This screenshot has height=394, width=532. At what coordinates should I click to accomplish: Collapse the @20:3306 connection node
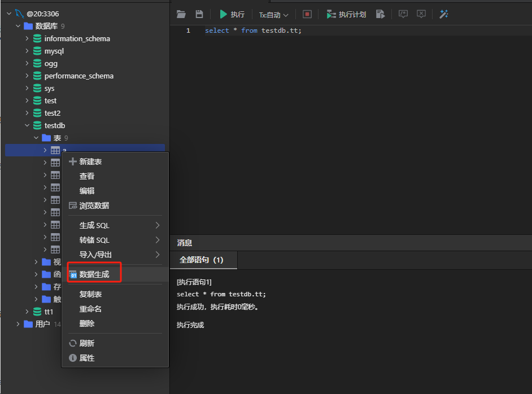(x=9, y=14)
